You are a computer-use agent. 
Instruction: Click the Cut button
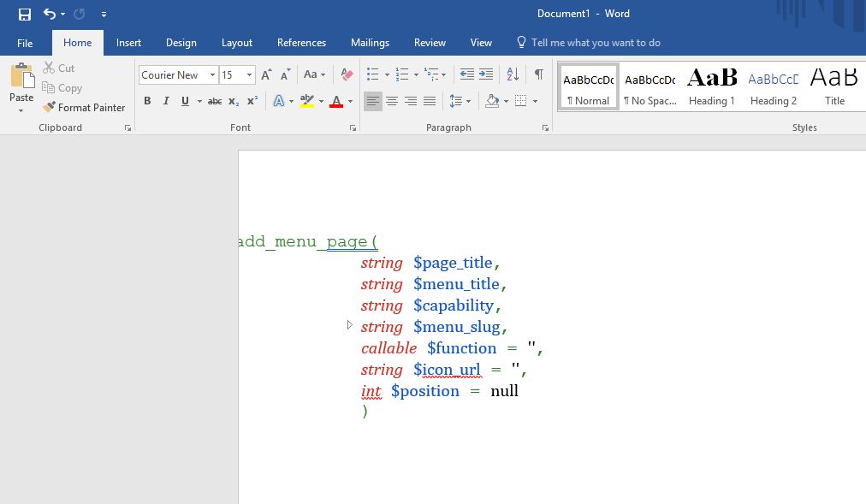click(59, 68)
